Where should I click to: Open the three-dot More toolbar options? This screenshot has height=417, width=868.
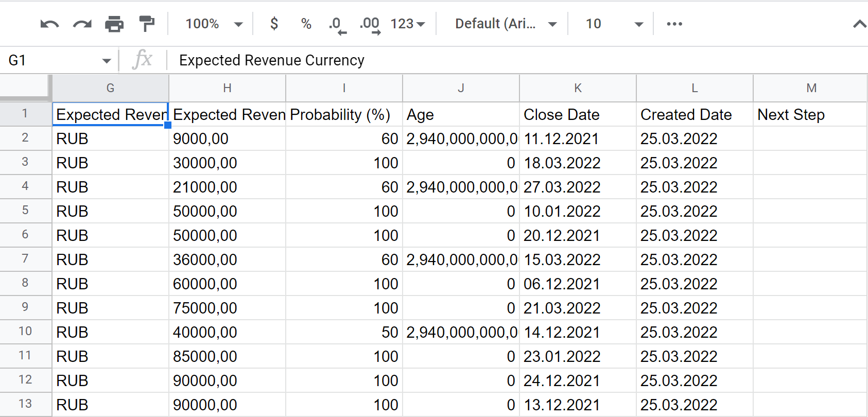[x=674, y=24]
